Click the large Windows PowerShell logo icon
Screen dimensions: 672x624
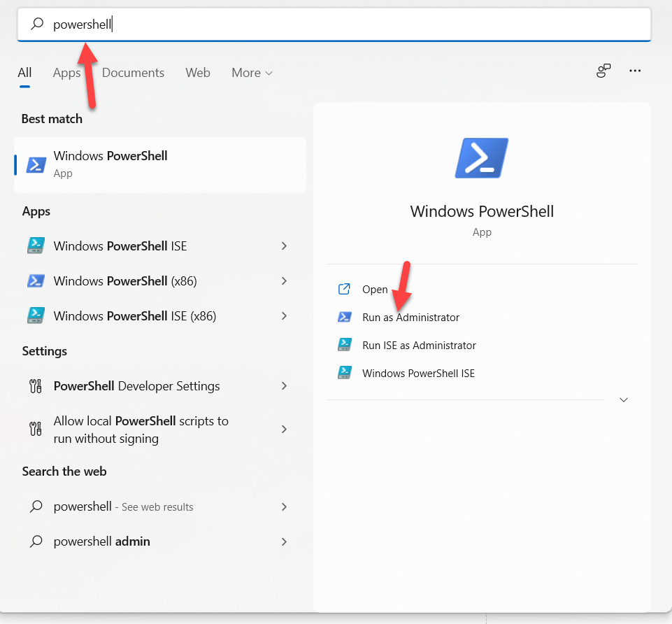click(x=481, y=157)
